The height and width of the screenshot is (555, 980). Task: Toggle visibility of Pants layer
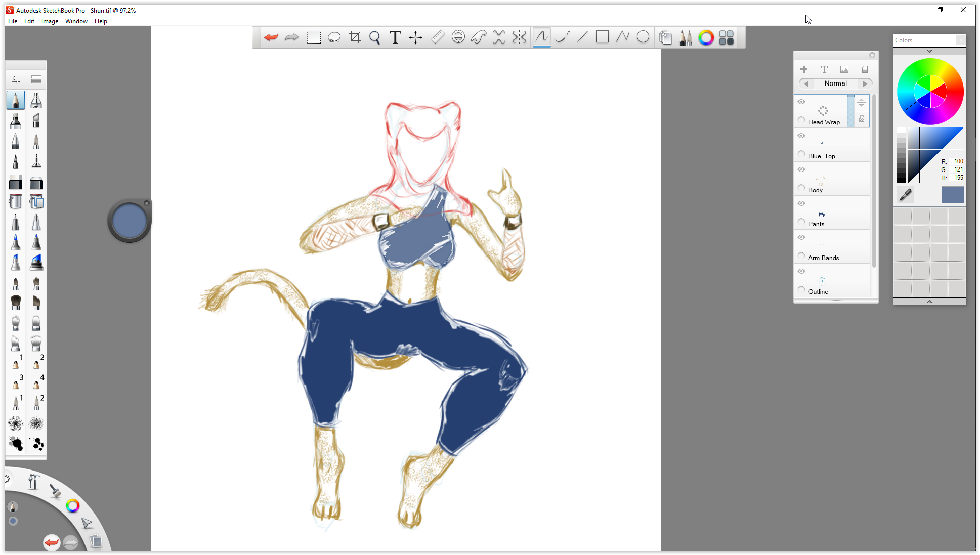[x=801, y=203]
